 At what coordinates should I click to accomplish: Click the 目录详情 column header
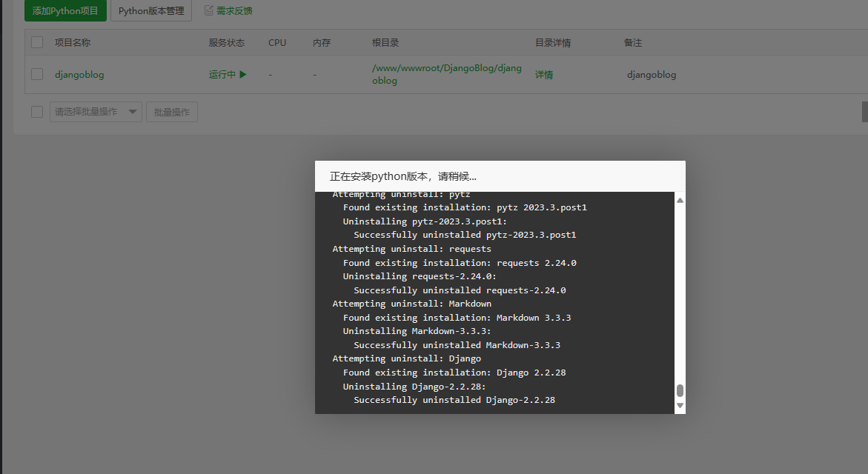pos(552,43)
